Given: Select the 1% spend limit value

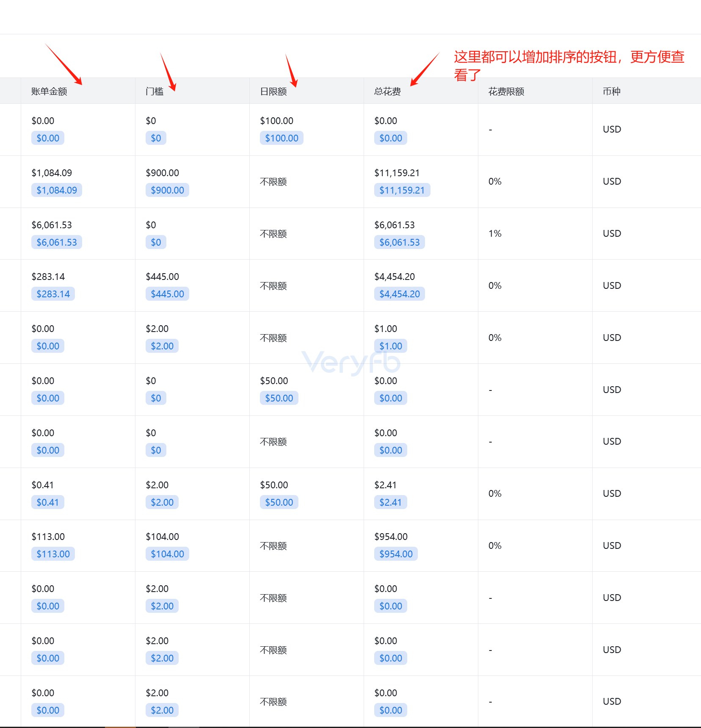Looking at the screenshot, I should [495, 233].
